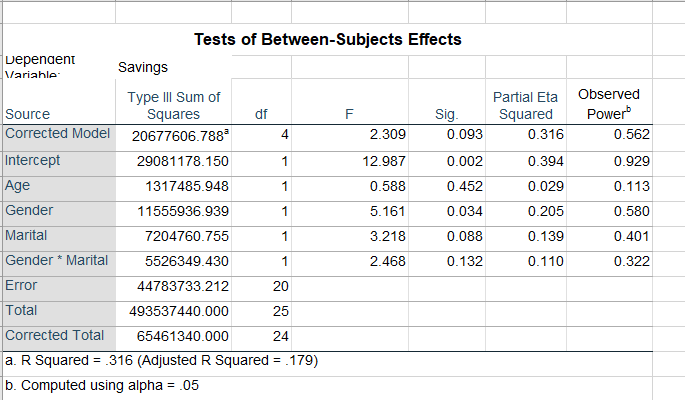Image resolution: width=685 pixels, height=400 pixels.
Task: Click the Savings dependent variable cell
Action: pos(143,67)
